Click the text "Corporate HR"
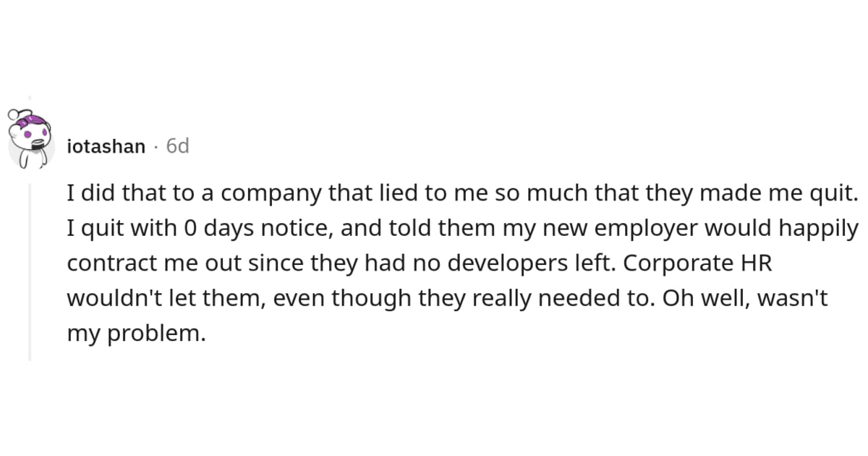This screenshot has width=868, height=456. (x=697, y=263)
